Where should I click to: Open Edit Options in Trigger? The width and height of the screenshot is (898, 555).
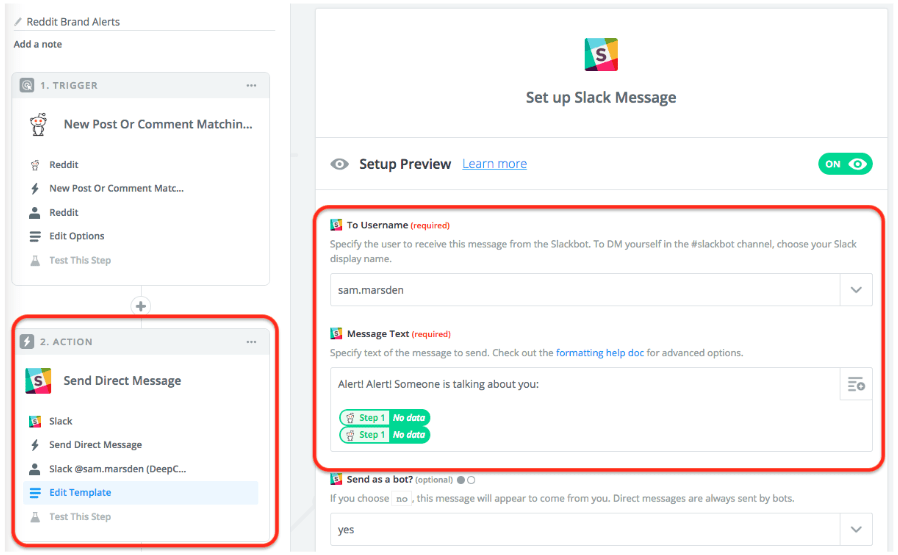(77, 236)
